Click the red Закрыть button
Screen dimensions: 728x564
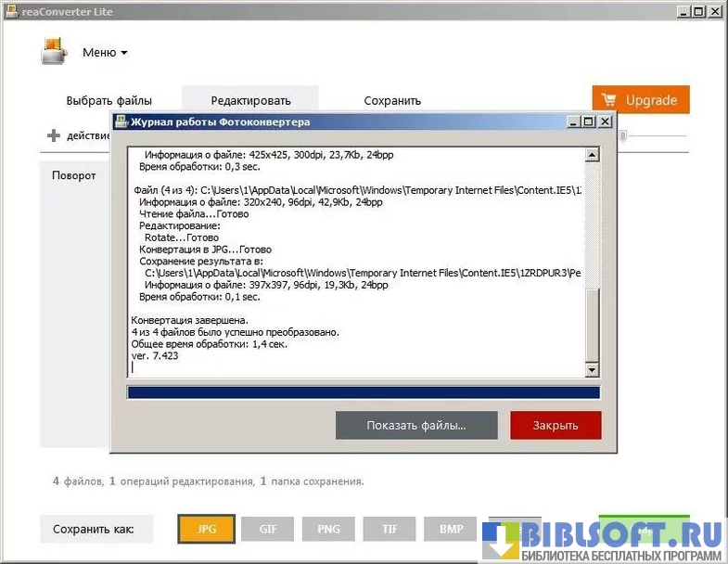pyautogui.click(x=556, y=426)
